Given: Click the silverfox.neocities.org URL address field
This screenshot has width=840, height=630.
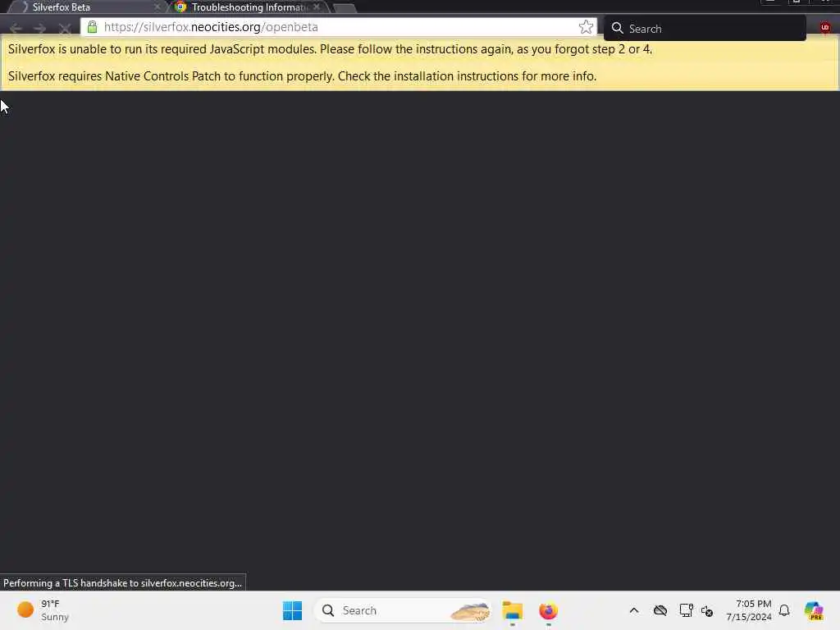Looking at the screenshot, I should pyautogui.click(x=337, y=27).
